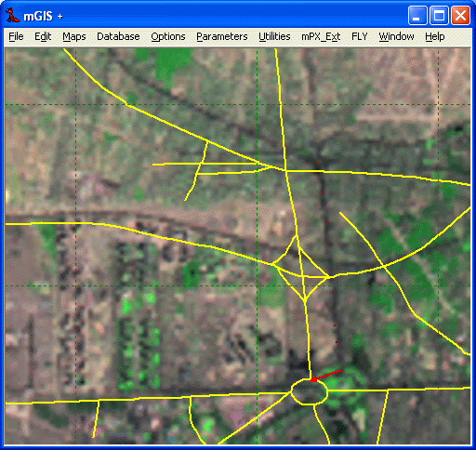
Task: Open the Edit menu
Action: click(43, 36)
